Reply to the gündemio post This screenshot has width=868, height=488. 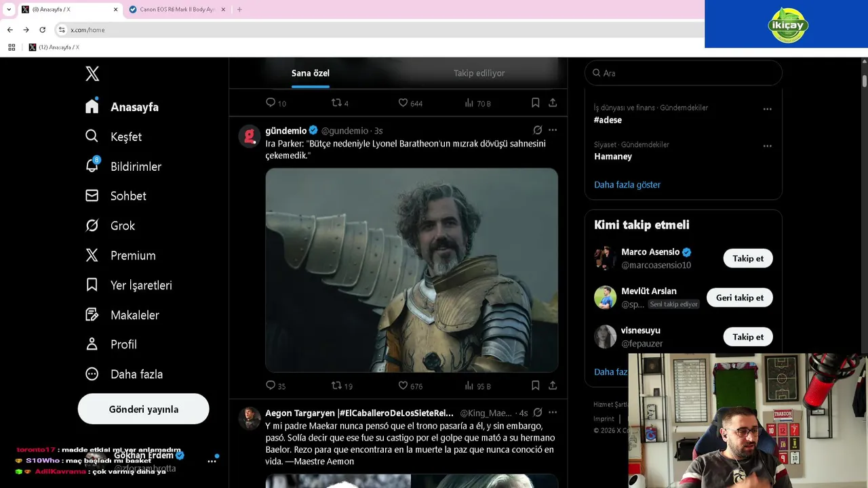[x=271, y=386]
